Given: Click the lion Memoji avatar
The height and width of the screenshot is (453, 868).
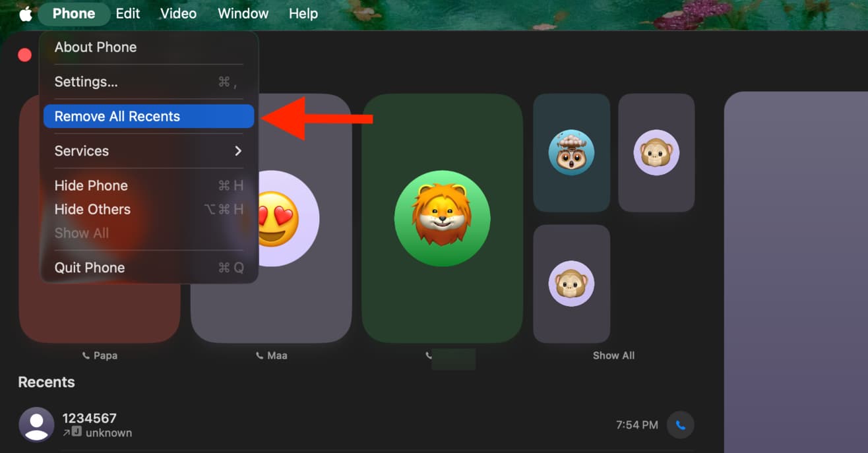Looking at the screenshot, I should click(442, 218).
